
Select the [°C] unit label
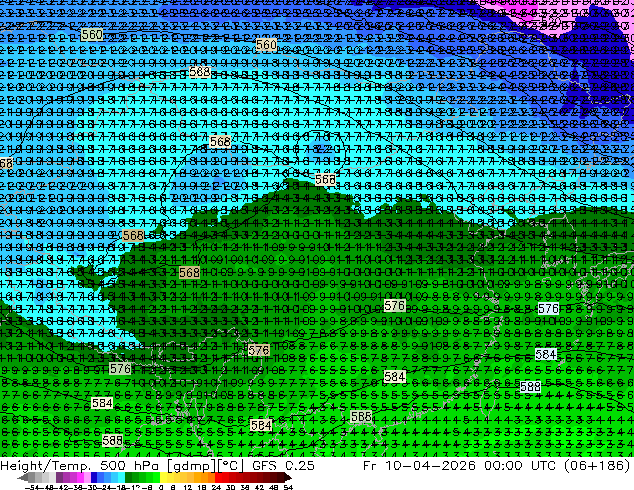click(x=230, y=466)
